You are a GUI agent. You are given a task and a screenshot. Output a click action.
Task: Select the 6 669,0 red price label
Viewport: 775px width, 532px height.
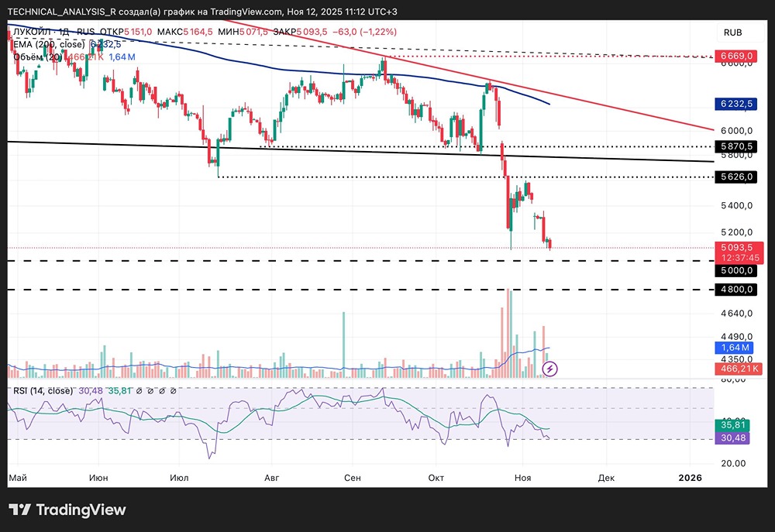point(737,57)
